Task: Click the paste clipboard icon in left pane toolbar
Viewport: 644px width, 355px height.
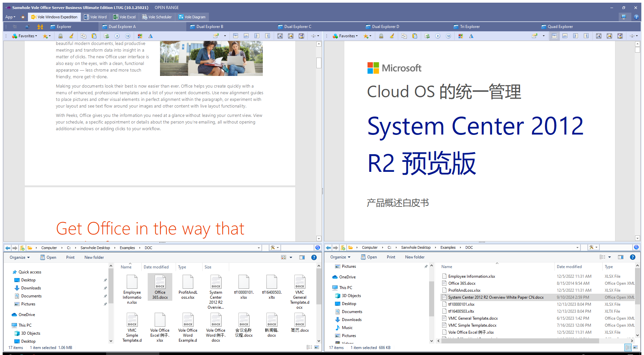Action: click(94, 36)
